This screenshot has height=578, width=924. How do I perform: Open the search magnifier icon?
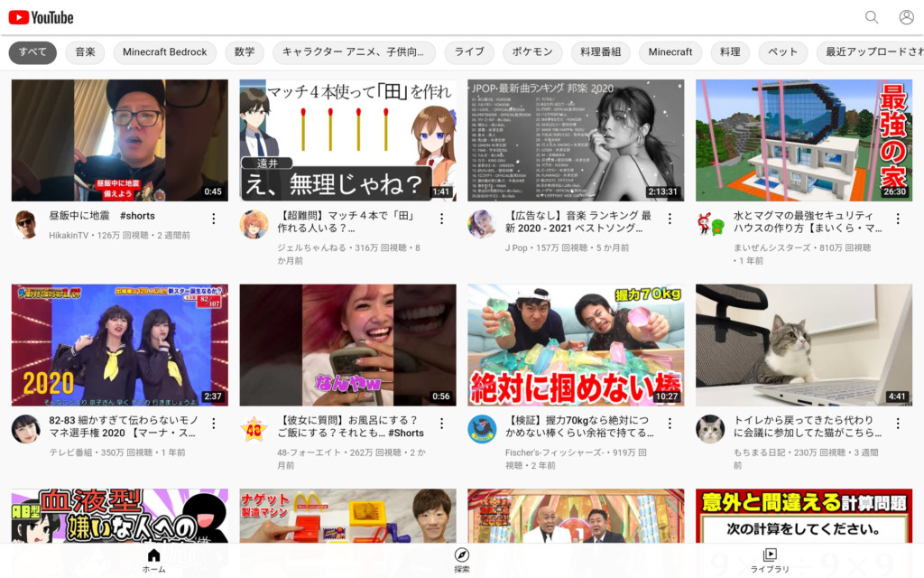tap(871, 17)
